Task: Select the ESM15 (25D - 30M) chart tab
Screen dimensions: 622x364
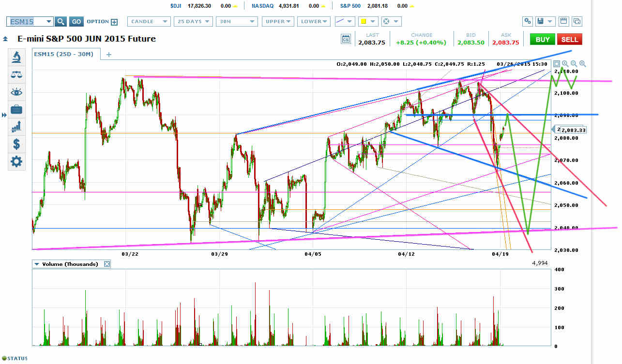Action: coord(67,55)
